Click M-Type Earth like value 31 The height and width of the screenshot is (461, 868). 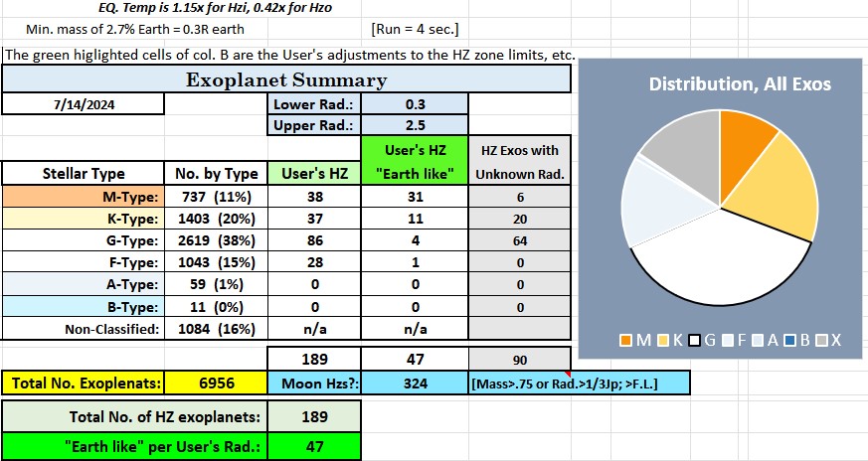415,197
